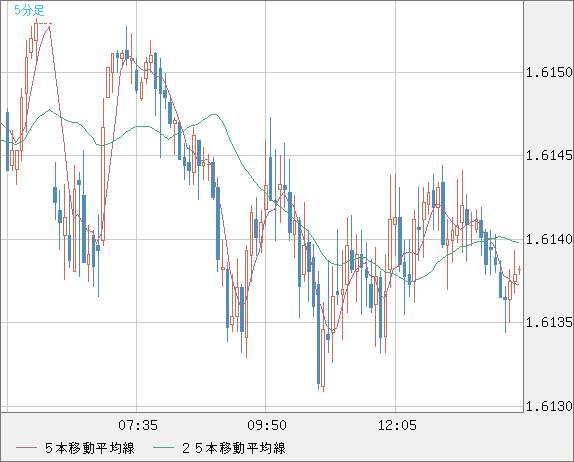Click the 09:50 time axis label
The height and width of the screenshot is (462, 574).
(267, 425)
